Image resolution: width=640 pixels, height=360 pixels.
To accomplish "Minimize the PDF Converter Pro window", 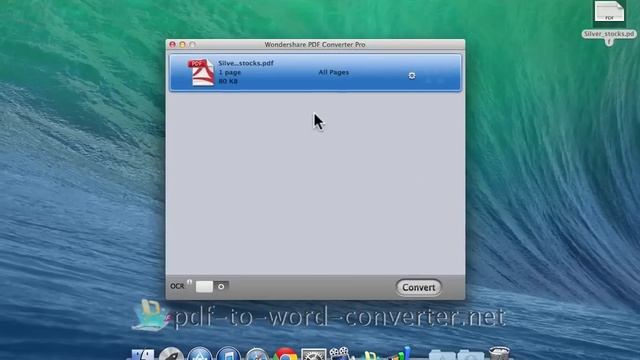I will point(182,44).
